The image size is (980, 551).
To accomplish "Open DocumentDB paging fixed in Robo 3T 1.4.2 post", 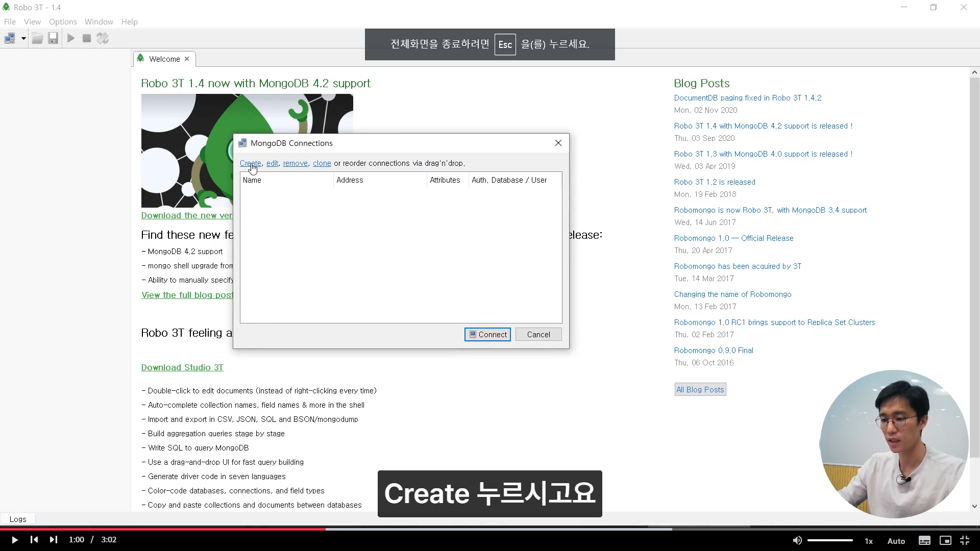I will (748, 98).
